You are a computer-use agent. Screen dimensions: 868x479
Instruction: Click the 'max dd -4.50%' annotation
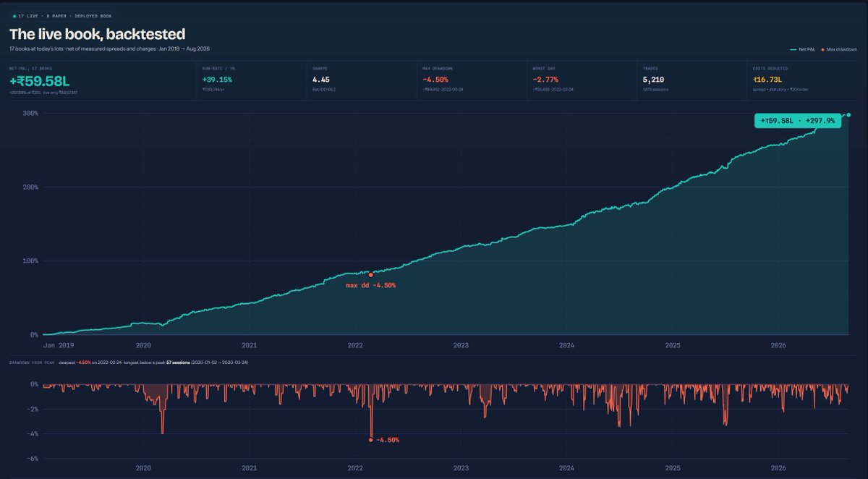[x=370, y=285]
